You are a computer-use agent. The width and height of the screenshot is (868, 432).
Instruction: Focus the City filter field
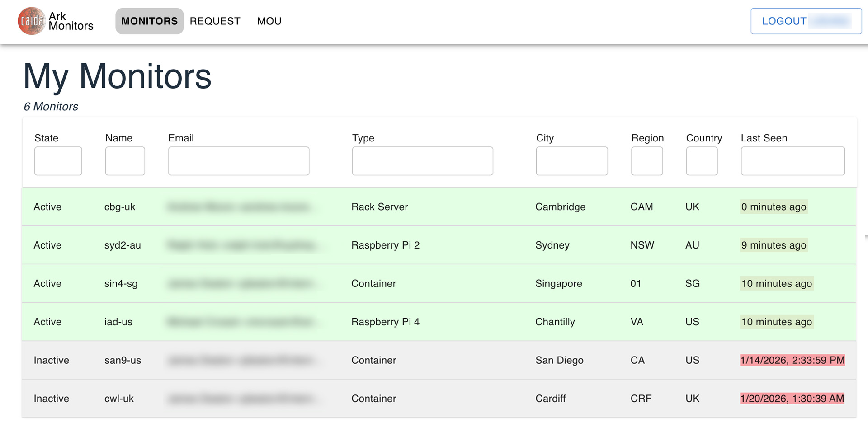pos(572,161)
